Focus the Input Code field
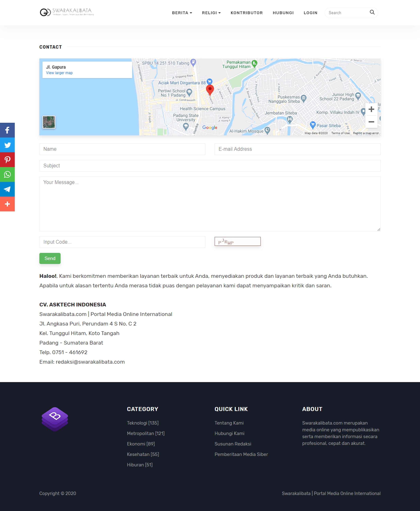The height and width of the screenshot is (511, 420). [122, 242]
